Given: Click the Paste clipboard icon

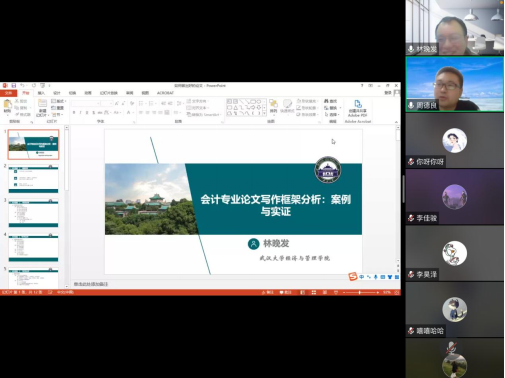Looking at the screenshot, I should [7, 106].
